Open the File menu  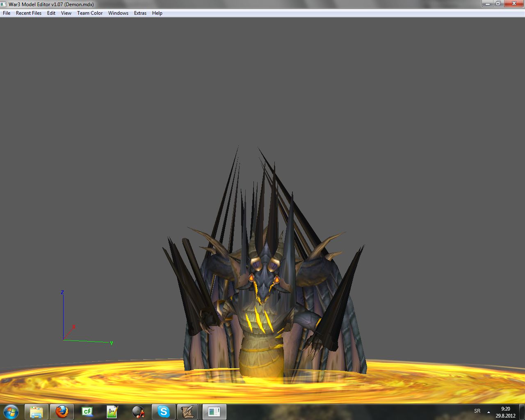(7, 13)
